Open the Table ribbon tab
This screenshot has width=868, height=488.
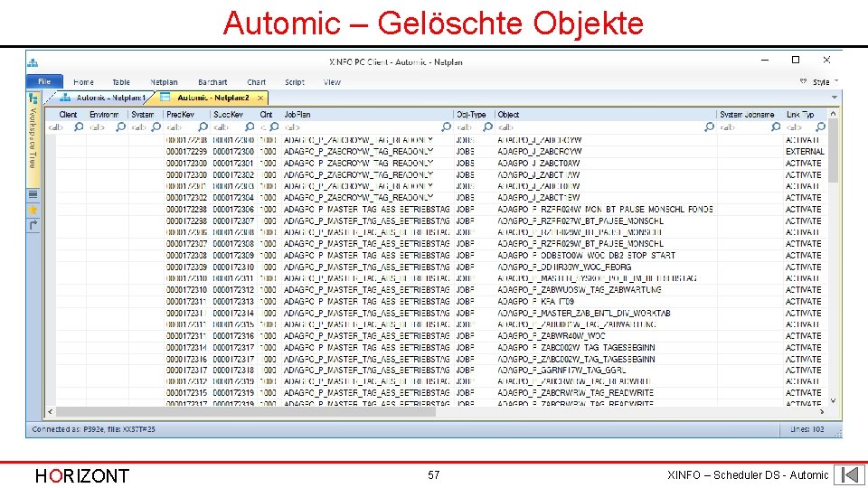tap(121, 82)
